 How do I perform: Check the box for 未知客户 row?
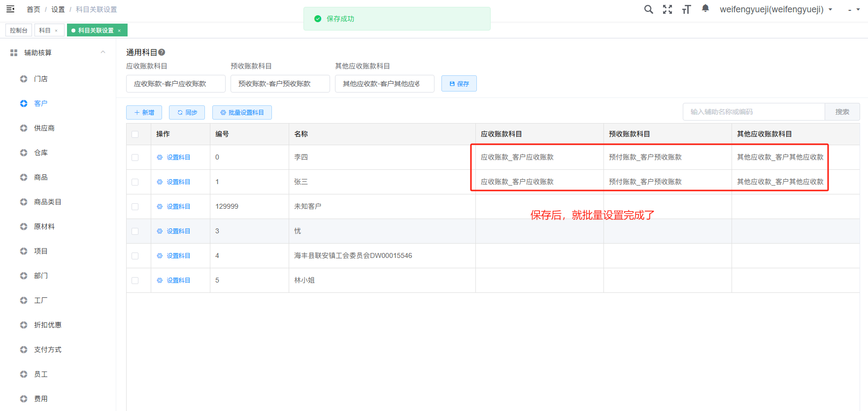pyautogui.click(x=135, y=207)
